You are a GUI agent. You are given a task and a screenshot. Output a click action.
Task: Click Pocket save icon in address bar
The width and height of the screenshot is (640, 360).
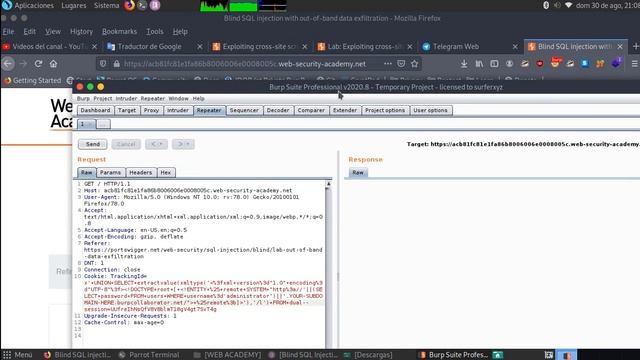click(x=401, y=64)
